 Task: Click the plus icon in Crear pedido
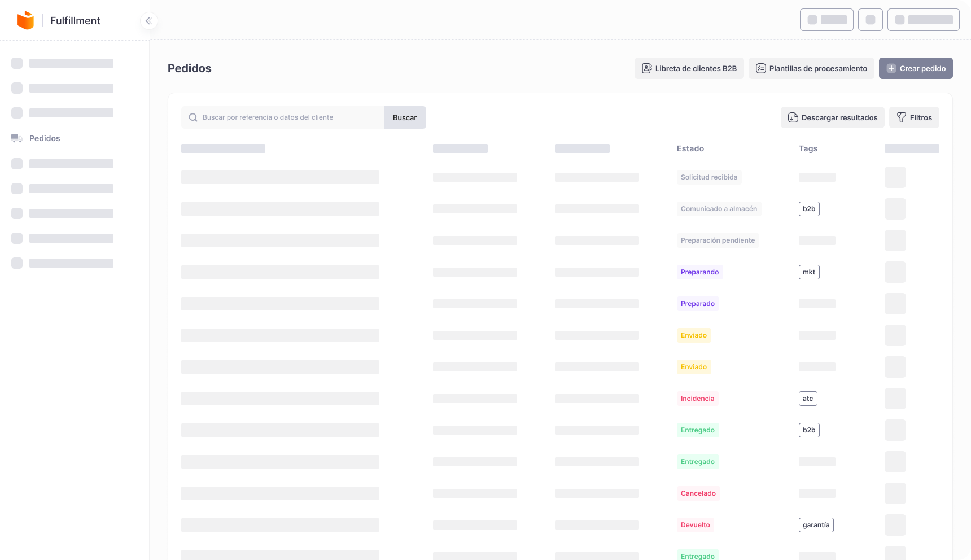pyautogui.click(x=891, y=68)
